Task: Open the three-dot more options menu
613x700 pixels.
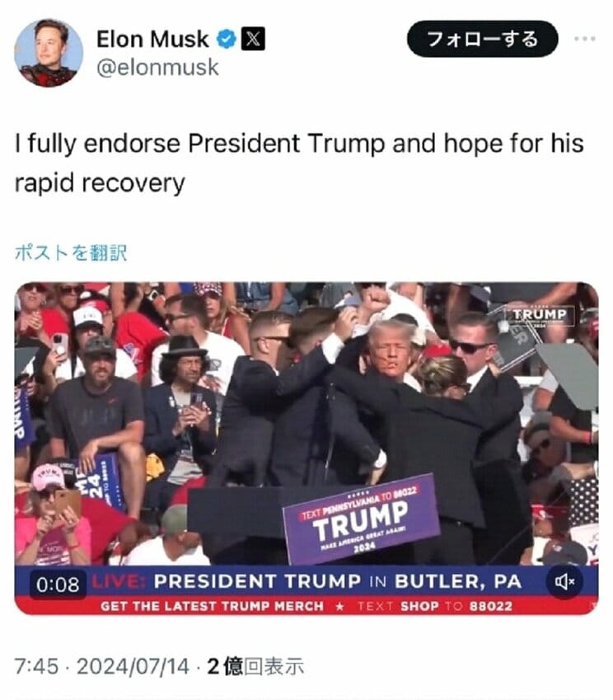Action: click(585, 39)
